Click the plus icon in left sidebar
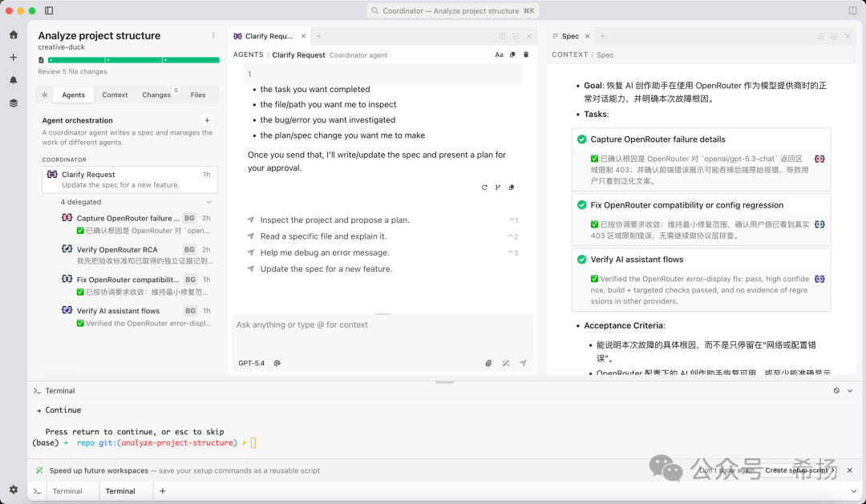This screenshot has width=866, height=504. tap(14, 58)
